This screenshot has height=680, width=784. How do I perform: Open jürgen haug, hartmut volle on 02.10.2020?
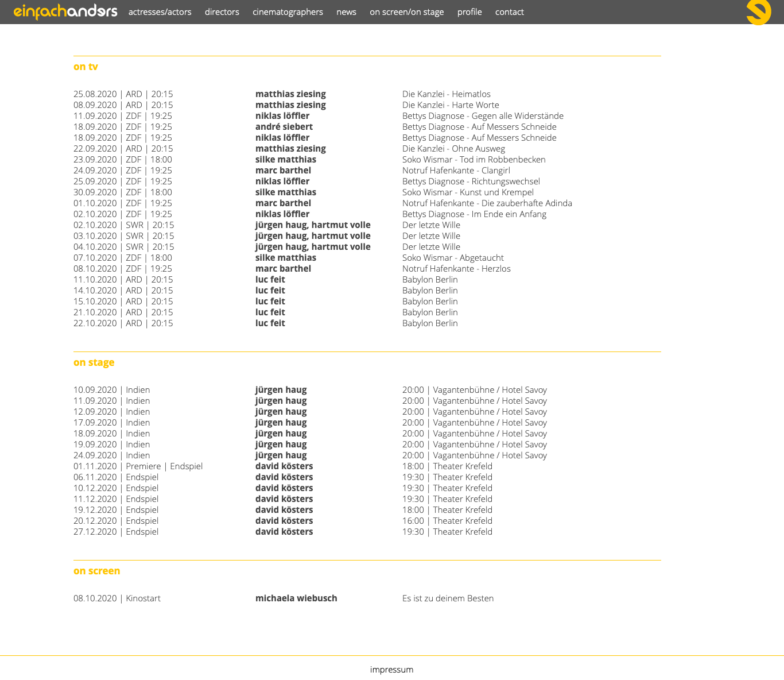pos(313,225)
